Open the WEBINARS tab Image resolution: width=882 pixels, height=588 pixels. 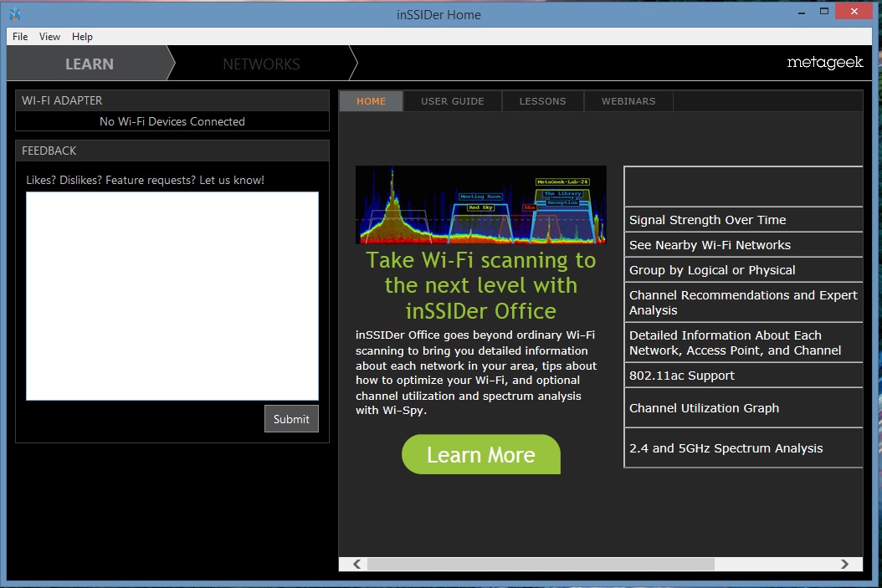(x=628, y=101)
